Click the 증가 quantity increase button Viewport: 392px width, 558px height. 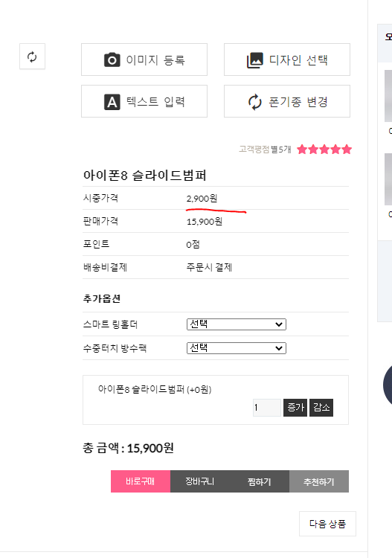tap(295, 408)
